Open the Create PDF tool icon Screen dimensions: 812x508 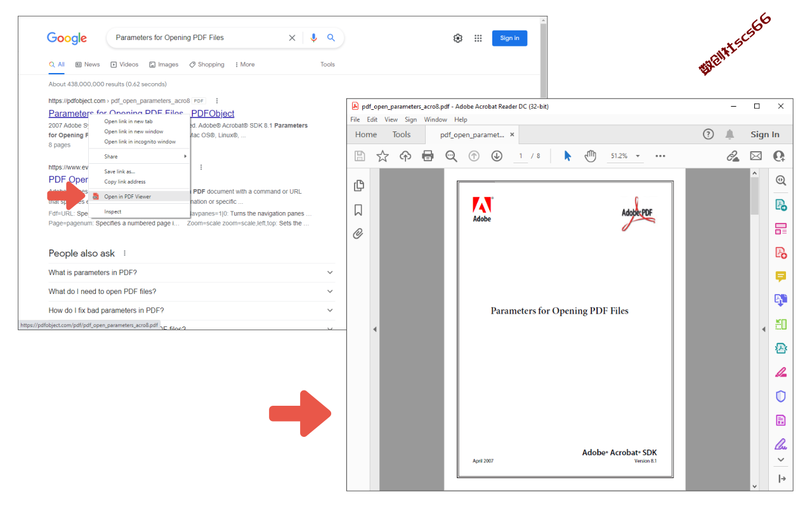(x=781, y=252)
